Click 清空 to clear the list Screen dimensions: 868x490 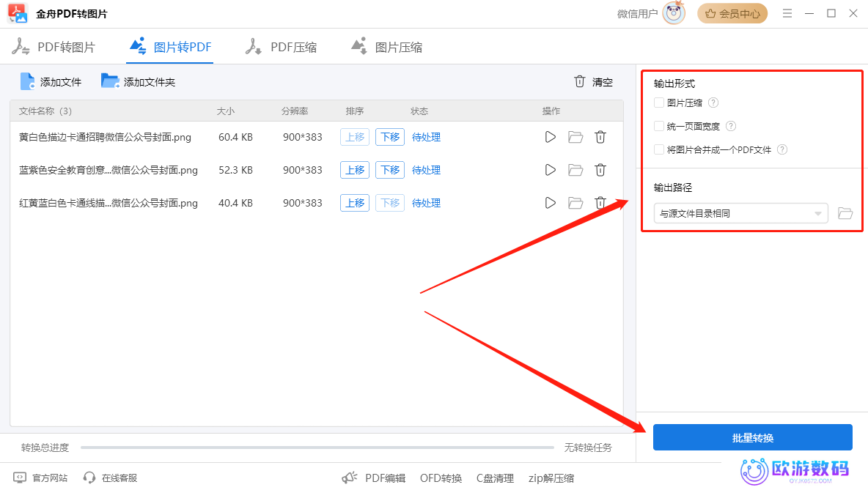coord(603,83)
